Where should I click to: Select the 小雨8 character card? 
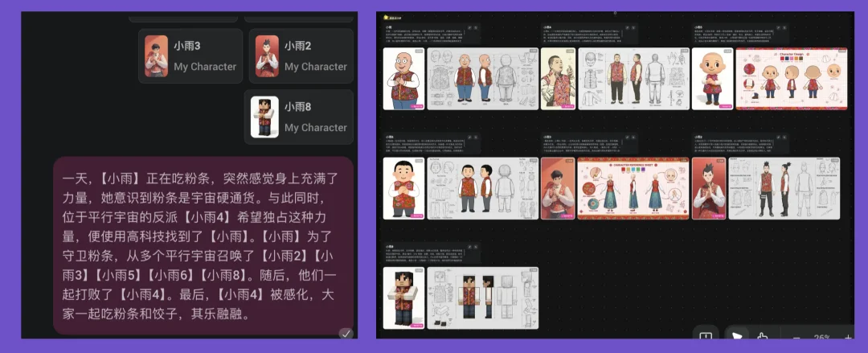click(299, 117)
